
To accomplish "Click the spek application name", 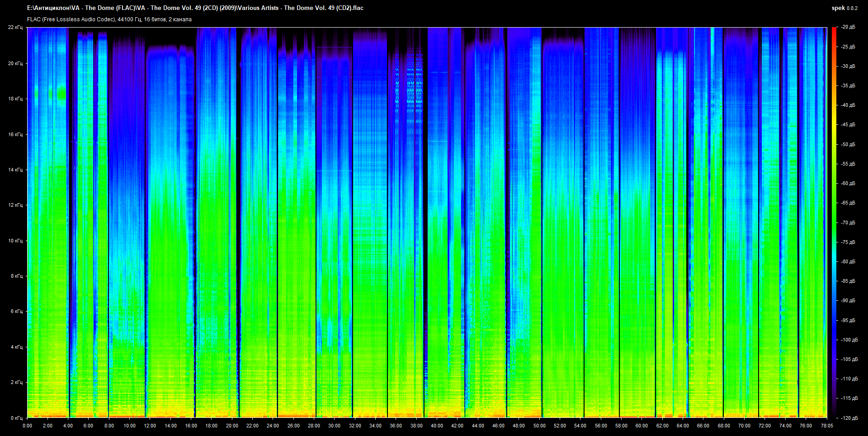I will pyautogui.click(x=838, y=8).
